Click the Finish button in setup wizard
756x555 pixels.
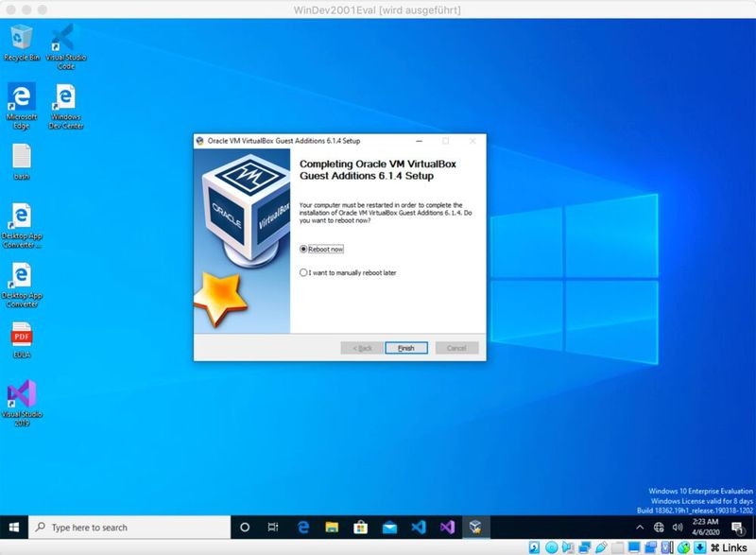[x=406, y=348]
